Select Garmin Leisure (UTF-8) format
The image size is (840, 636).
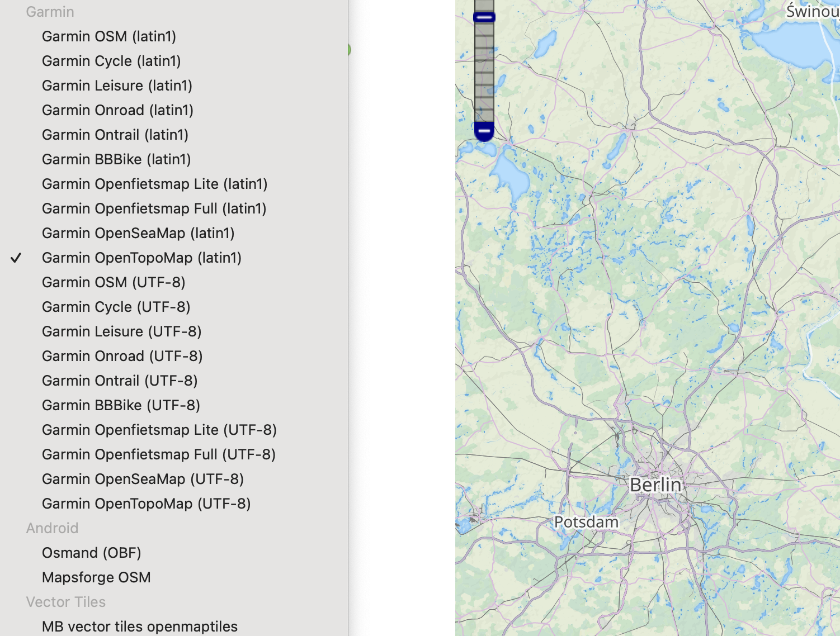[121, 331]
